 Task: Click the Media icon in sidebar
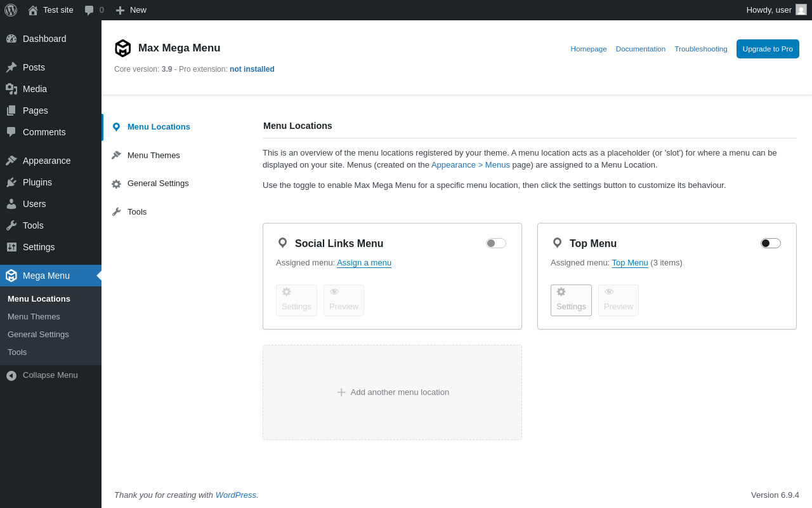pos(11,89)
